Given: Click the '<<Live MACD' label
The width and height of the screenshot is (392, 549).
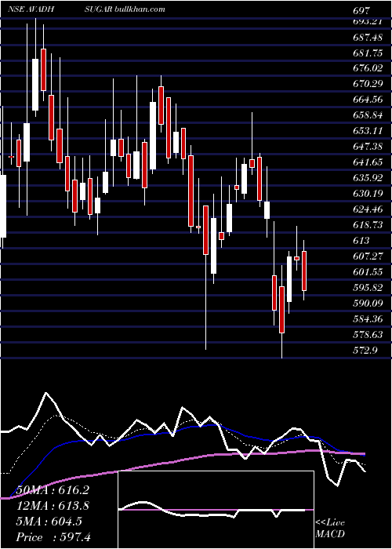Looking at the screenshot, I should click(330, 529).
